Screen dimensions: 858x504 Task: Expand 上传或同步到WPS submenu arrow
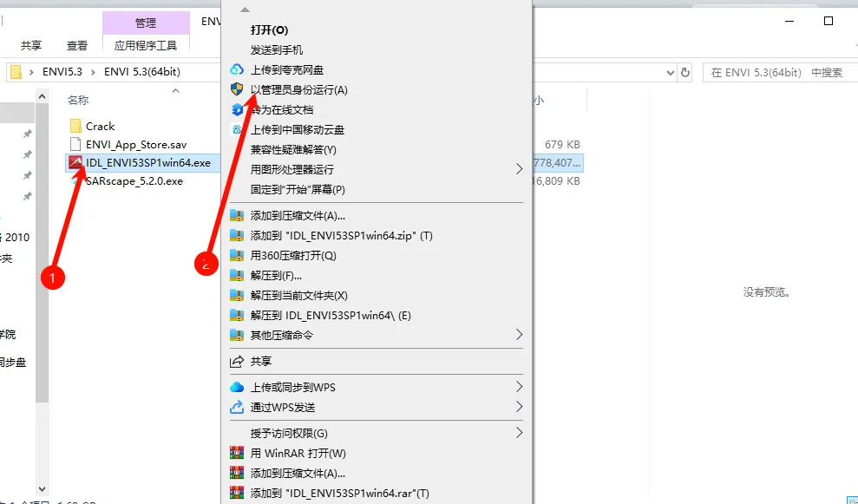519,387
